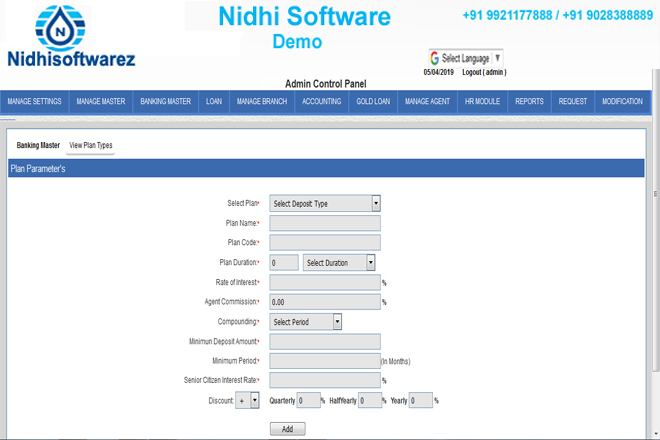Image resolution: width=660 pixels, height=440 pixels.
Task: Open the Manage Branch menu
Action: [x=262, y=101]
